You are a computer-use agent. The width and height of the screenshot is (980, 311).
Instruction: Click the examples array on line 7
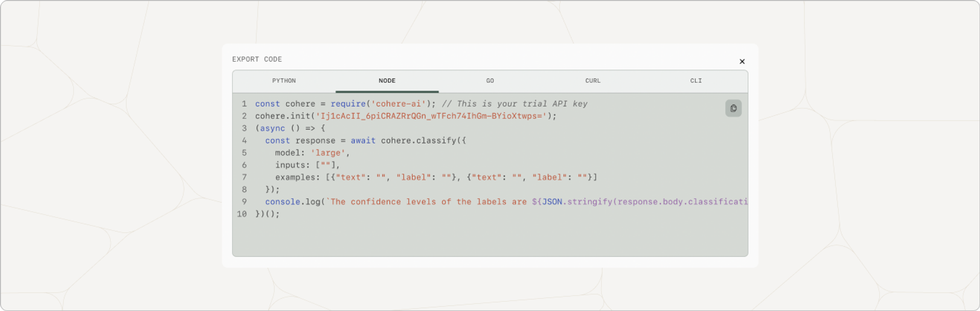coord(461,178)
